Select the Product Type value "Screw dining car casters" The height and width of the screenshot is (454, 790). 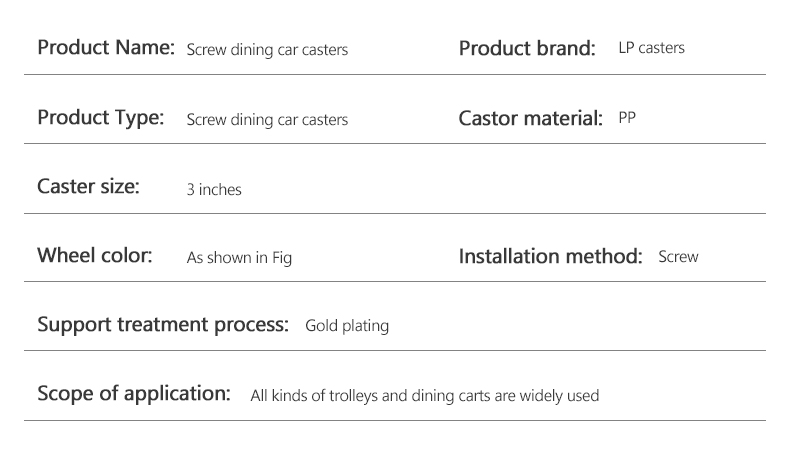(x=267, y=120)
